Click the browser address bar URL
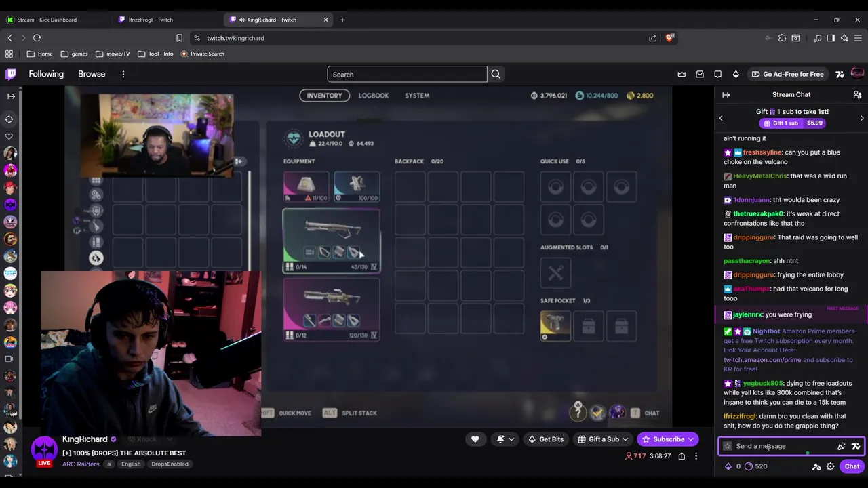Screen dimensions: 868x488 tap(235, 38)
